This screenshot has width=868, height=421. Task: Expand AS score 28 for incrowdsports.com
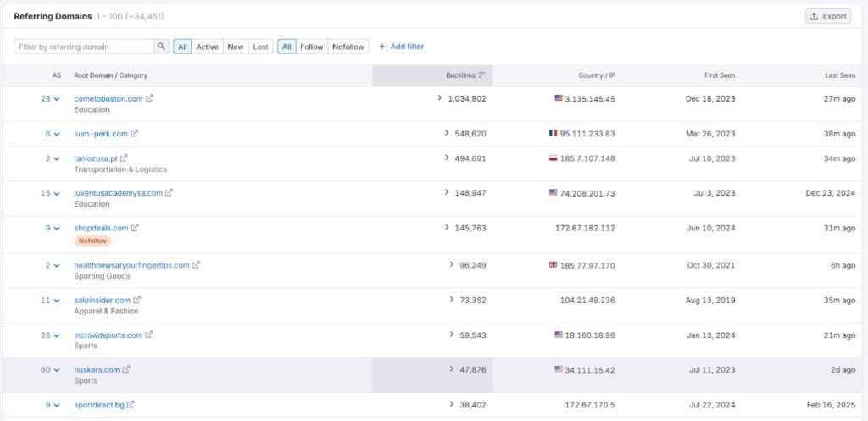pos(50,335)
